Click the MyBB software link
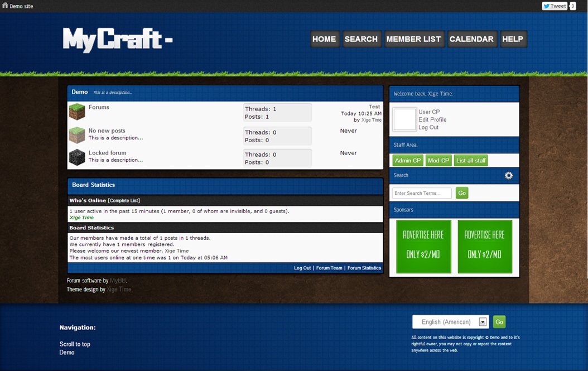The image size is (588, 371). tap(118, 281)
